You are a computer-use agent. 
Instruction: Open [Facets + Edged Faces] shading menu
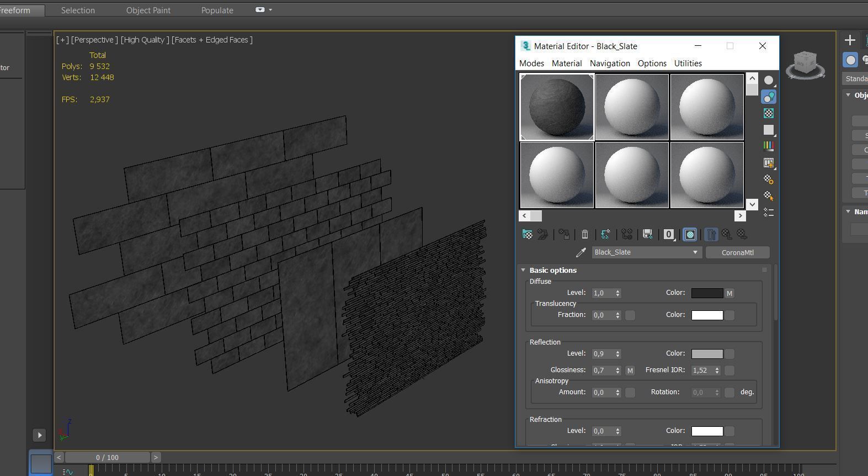point(212,40)
